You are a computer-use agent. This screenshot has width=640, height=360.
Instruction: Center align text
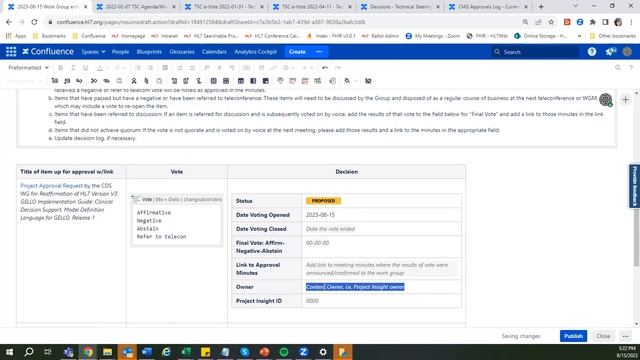click(x=219, y=68)
